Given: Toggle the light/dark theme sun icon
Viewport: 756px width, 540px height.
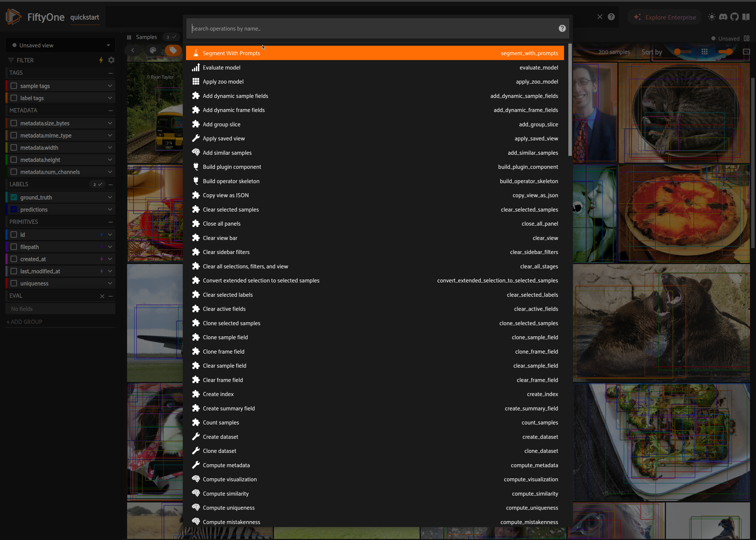Looking at the screenshot, I should click(711, 17).
